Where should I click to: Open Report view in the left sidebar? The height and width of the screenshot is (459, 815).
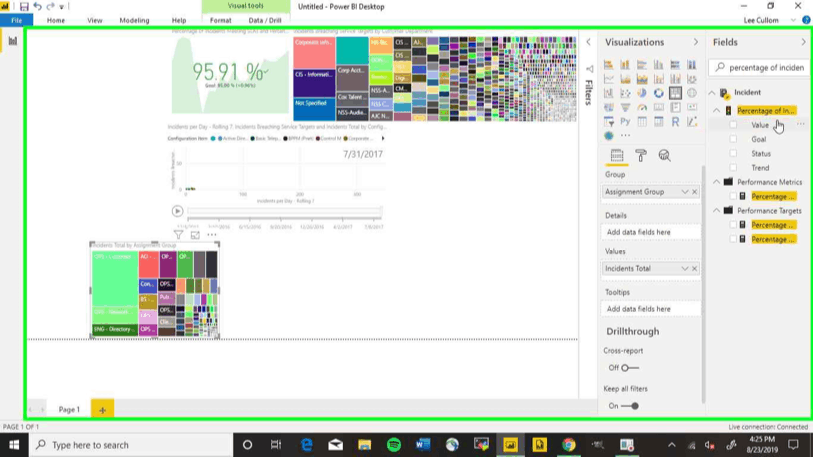12,41
